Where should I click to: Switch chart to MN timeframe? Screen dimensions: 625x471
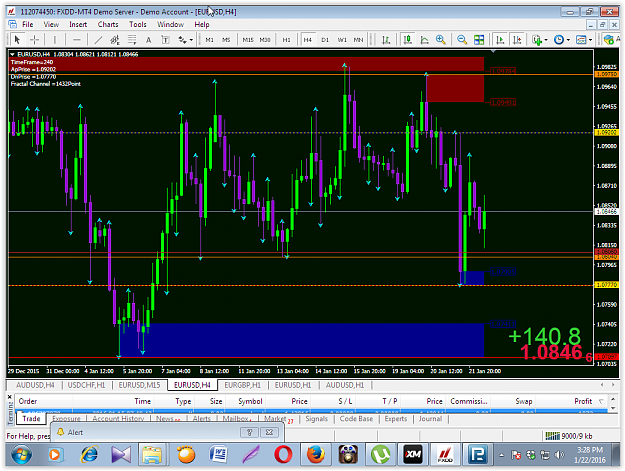pyautogui.click(x=358, y=39)
